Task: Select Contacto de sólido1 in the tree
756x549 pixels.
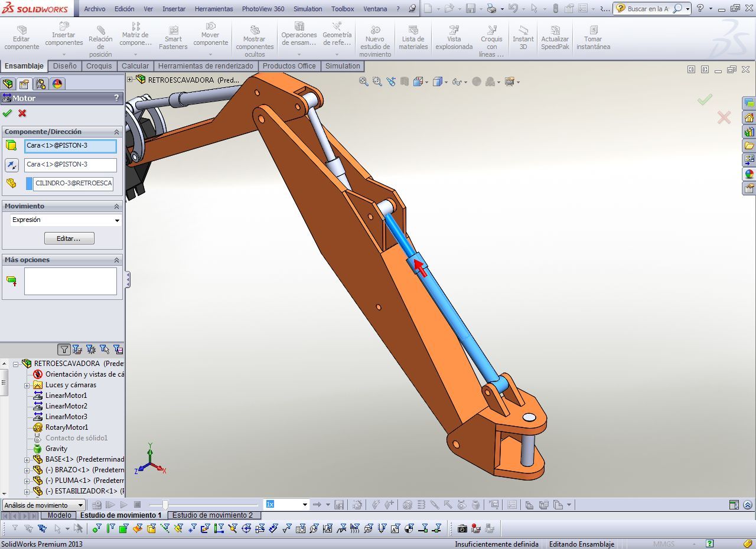Action: tap(77, 438)
